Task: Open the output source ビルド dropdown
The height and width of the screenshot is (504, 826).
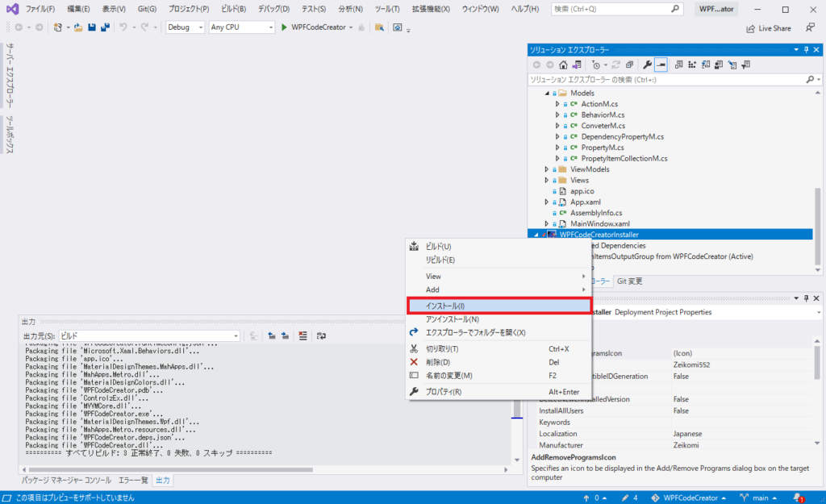Action: coord(149,336)
